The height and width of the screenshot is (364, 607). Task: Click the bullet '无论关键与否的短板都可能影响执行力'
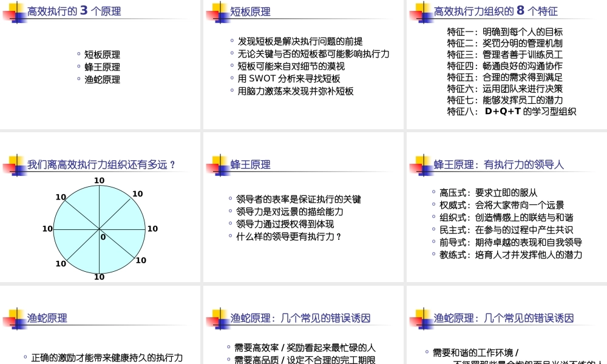[314, 54]
